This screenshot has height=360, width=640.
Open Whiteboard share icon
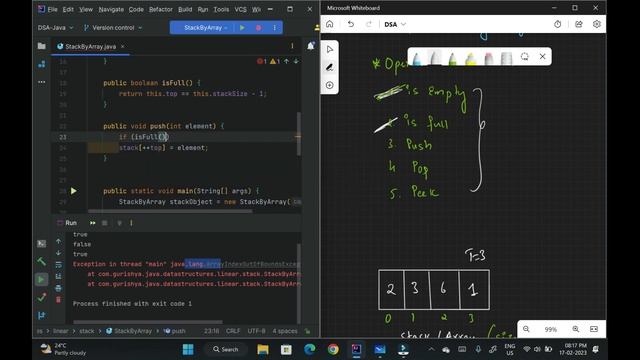click(579, 24)
